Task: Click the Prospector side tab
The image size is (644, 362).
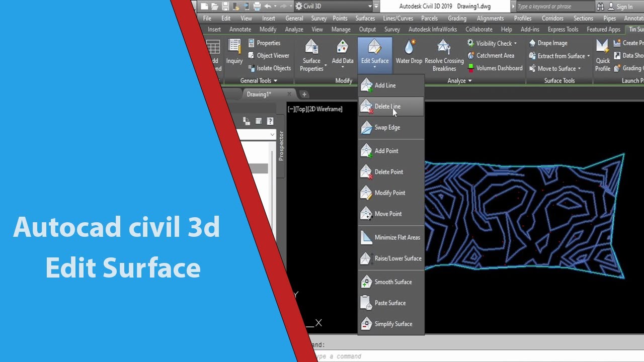Action: [x=281, y=146]
